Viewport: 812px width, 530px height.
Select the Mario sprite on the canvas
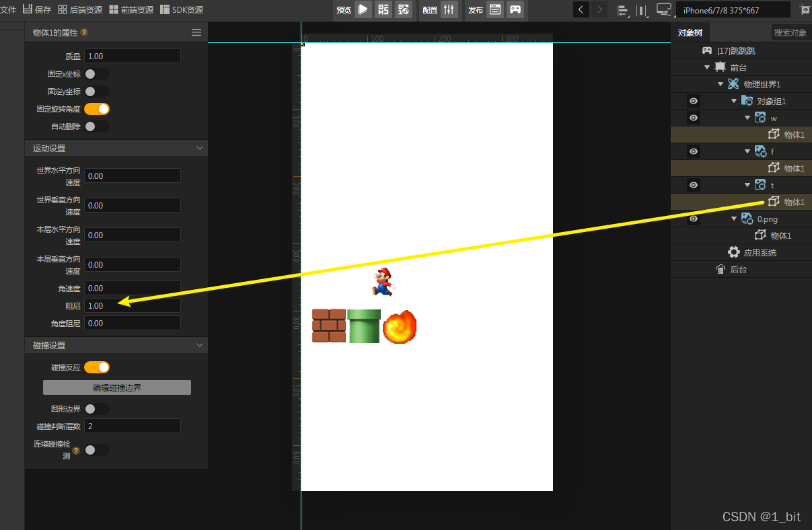point(383,281)
